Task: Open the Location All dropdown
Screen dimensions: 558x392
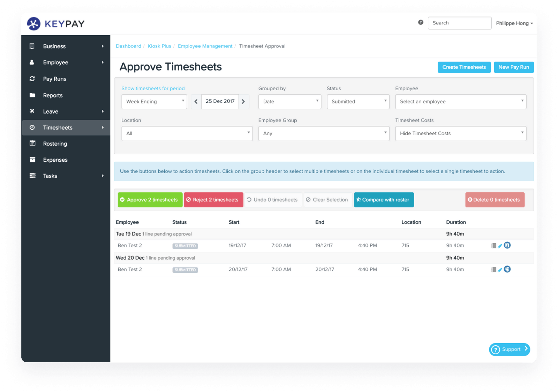Action: (x=187, y=133)
